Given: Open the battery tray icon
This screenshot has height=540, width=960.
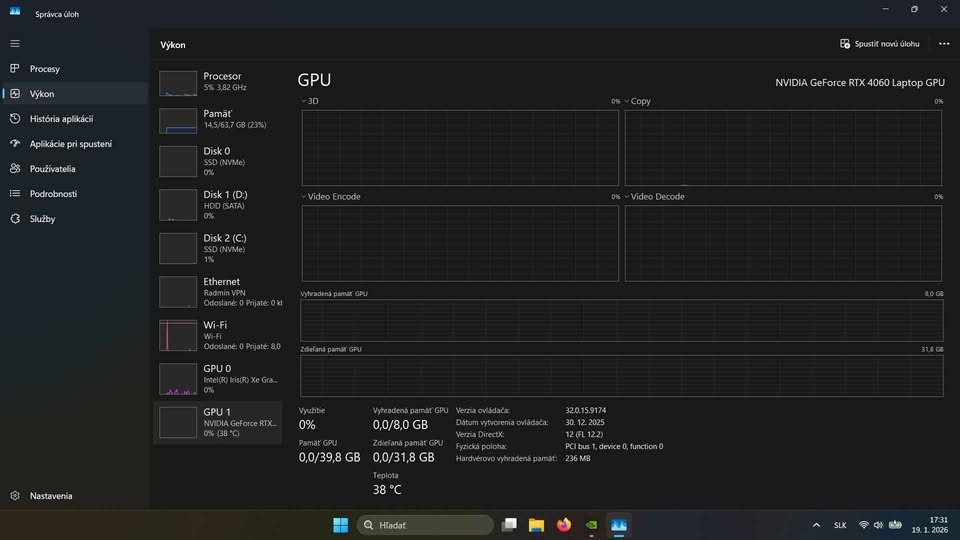Looking at the screenshot, I should pos(895,525).
